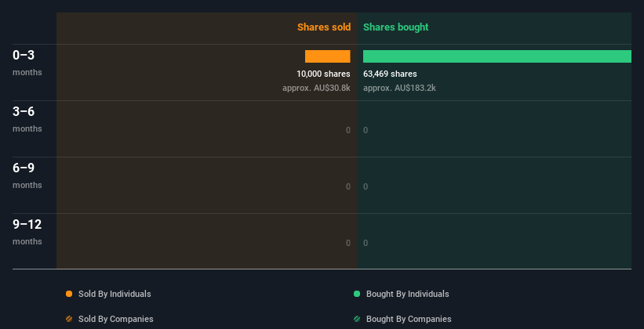The width and height of the screenshot is (644, 329).
Task: Select the striped Sold By Companies legend icon
Action: (69, 319)
